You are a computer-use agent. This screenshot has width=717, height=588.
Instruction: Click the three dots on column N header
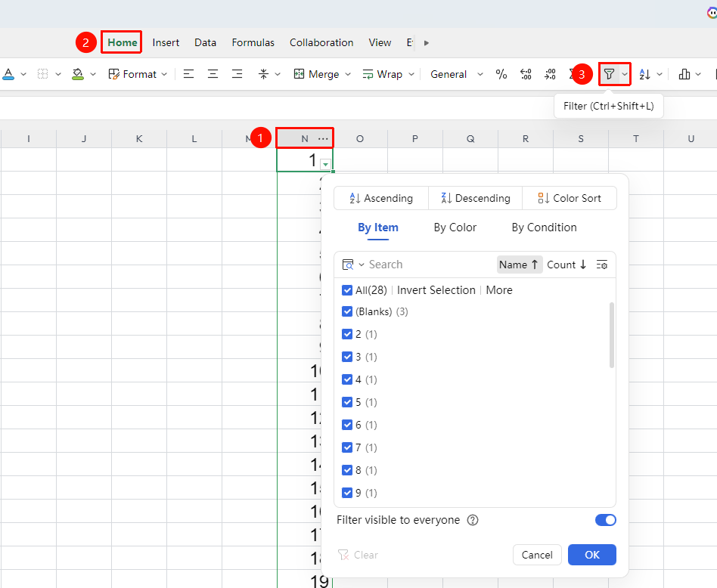click(323, 138)
